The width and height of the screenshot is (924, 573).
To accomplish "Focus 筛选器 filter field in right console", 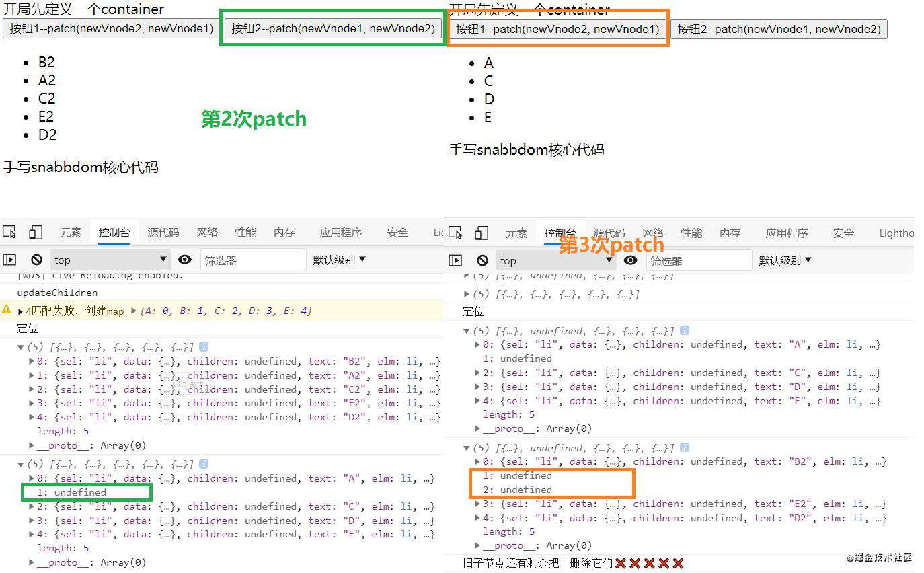I will pos(699,260).
